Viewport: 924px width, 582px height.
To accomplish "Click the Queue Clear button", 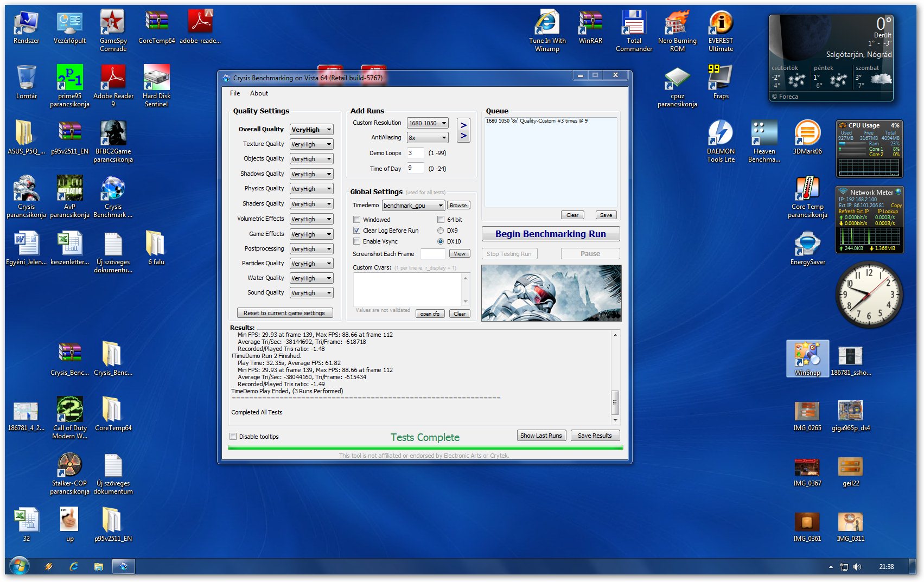I will (x=572, y=215).
